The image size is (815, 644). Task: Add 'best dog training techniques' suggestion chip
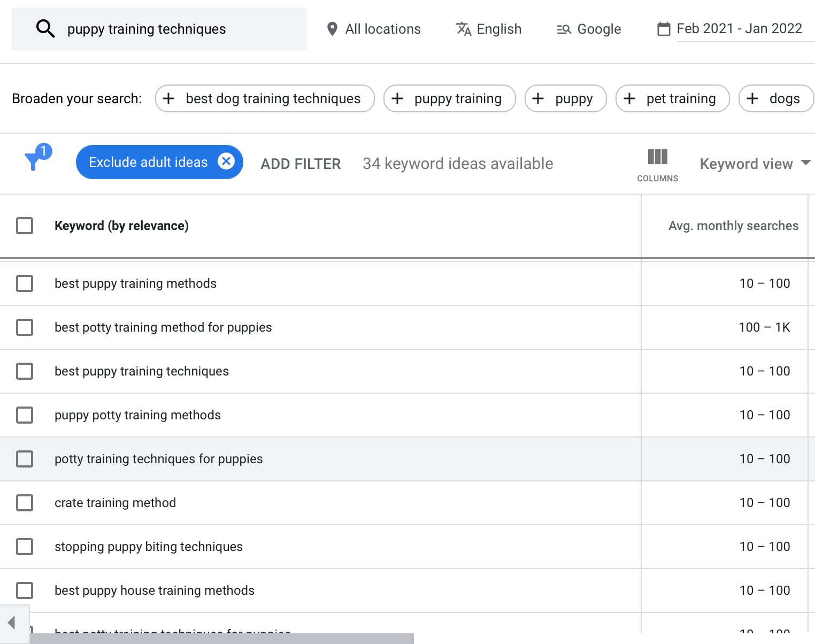tap(265, 98)
